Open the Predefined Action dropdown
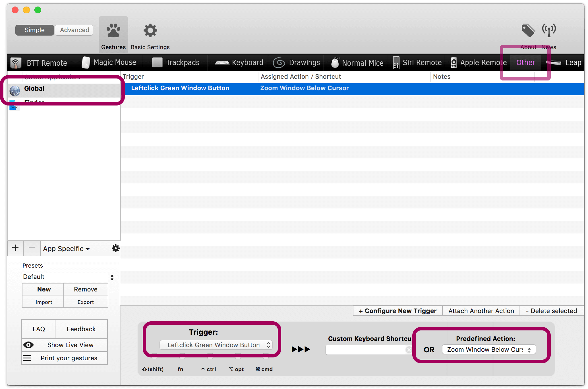The height and width of the screenshot is (389, 588). click(x=489, y=349)
